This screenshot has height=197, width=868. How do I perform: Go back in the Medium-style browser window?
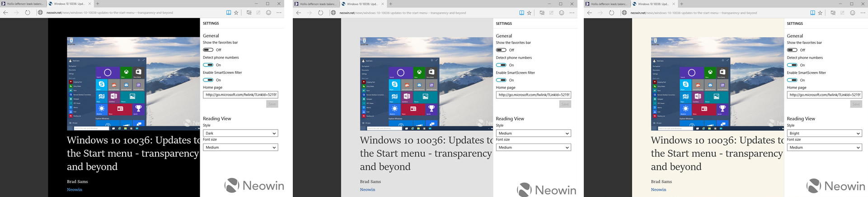point(298,13)
